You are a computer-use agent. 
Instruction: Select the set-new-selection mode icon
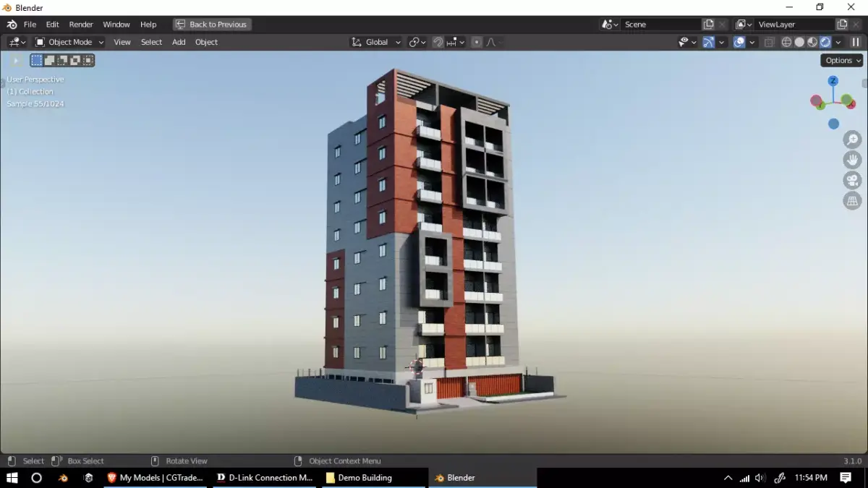coord(37,61)
